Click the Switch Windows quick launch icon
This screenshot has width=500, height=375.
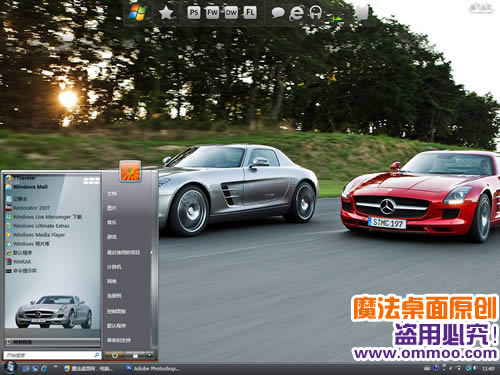(x=35, y=369)
